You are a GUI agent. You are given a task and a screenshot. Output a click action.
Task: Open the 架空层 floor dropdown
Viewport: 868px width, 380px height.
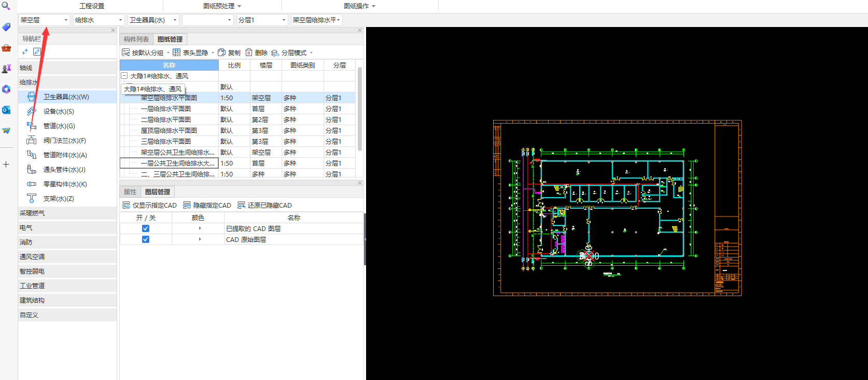(45, 20)
